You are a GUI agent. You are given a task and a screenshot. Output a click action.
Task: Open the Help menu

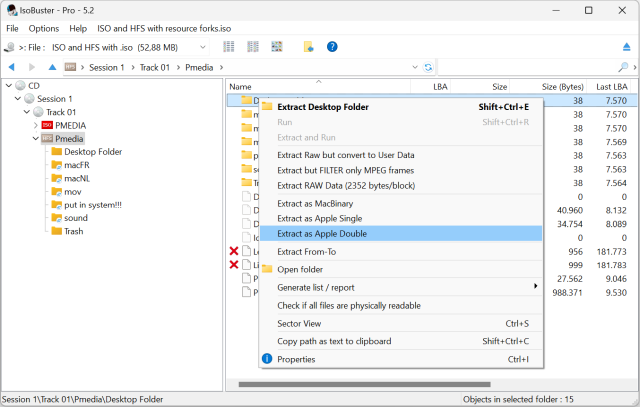[x=78, y=29]
